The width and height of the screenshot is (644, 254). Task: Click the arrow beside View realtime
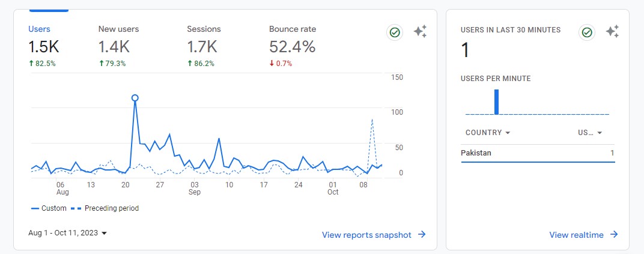(x=614, y=235)
